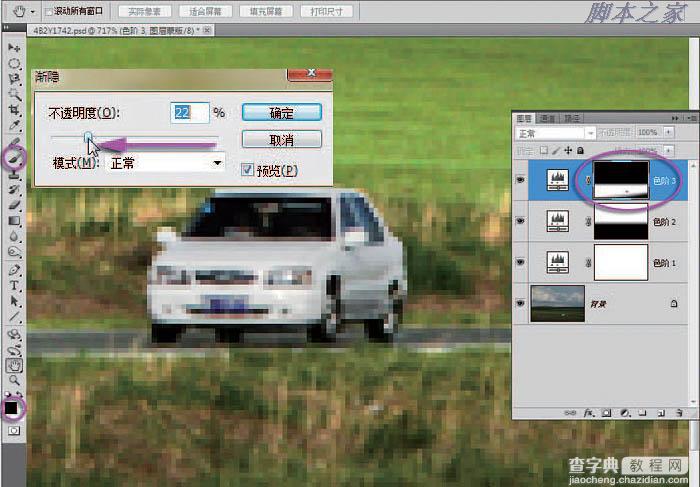Select the Elliptical Marquee tool
The width and height of the screenshot is (700, 487).
14,63
